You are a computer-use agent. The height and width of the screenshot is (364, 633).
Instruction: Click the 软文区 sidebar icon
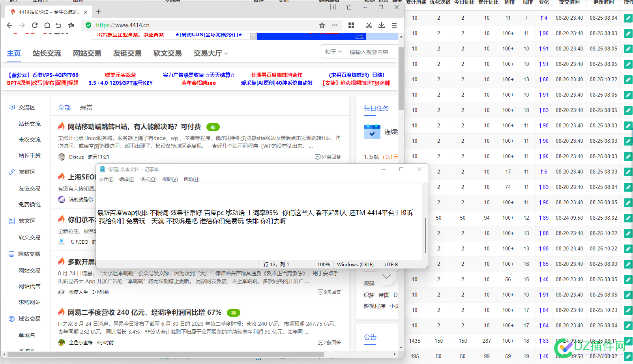click(x=11, y=221)
